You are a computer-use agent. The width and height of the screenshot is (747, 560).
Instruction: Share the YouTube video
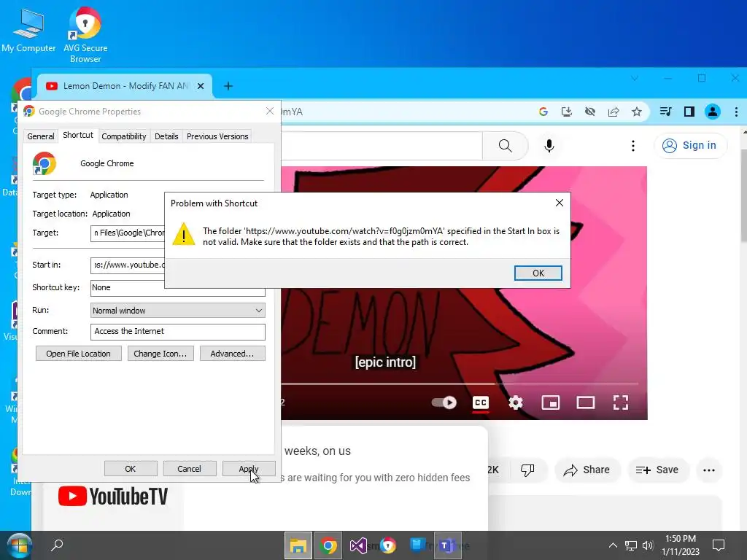coord(587,470)
